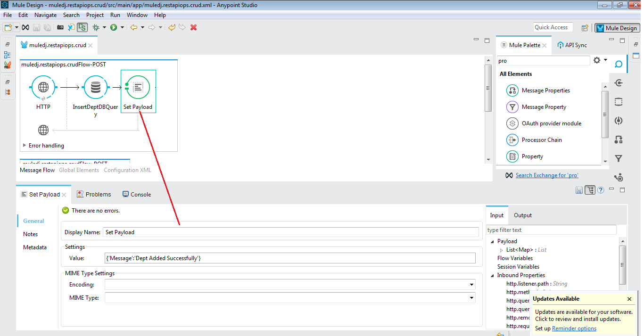Switch to the Output metadata tab
This screenshot has width=644, height=336.
522,215
